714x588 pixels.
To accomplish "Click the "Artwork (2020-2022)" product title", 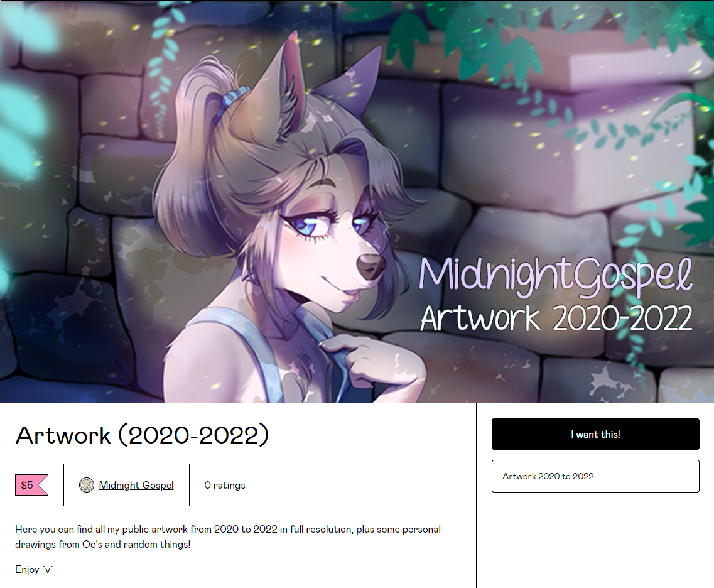I will pyautogui.click(x=142, y=435).
